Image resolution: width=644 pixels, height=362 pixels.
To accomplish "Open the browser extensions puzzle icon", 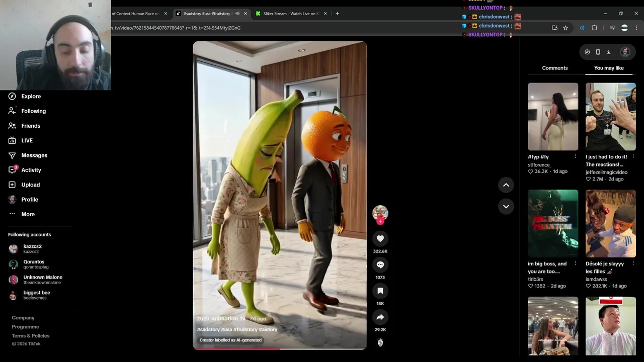I will [x=594, y=28].
